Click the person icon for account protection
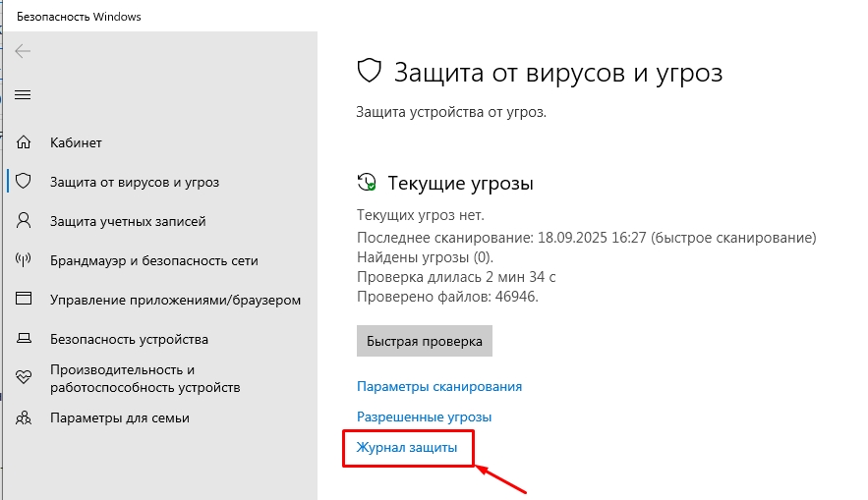Image resolution: width=868 pixels, height=500 pixels. [x=25, y=222]
